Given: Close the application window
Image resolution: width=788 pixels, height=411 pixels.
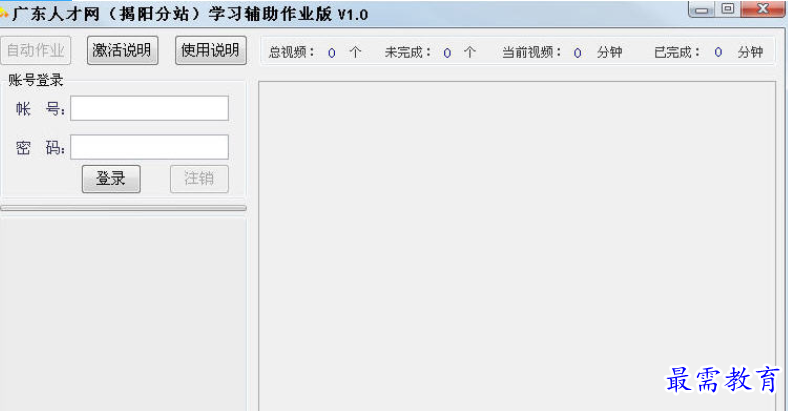Looking at the screenshot, I should coord(763,9).
